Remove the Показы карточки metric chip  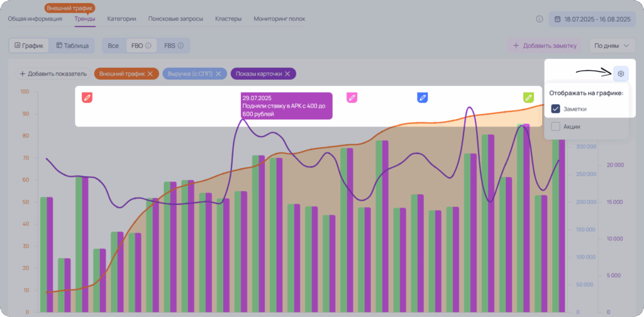(x=287, y=74)
